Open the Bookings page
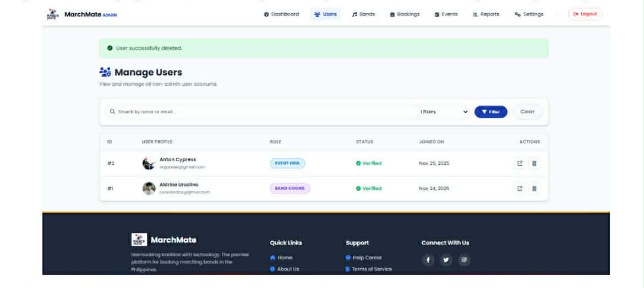 click(x=405, y=14)
